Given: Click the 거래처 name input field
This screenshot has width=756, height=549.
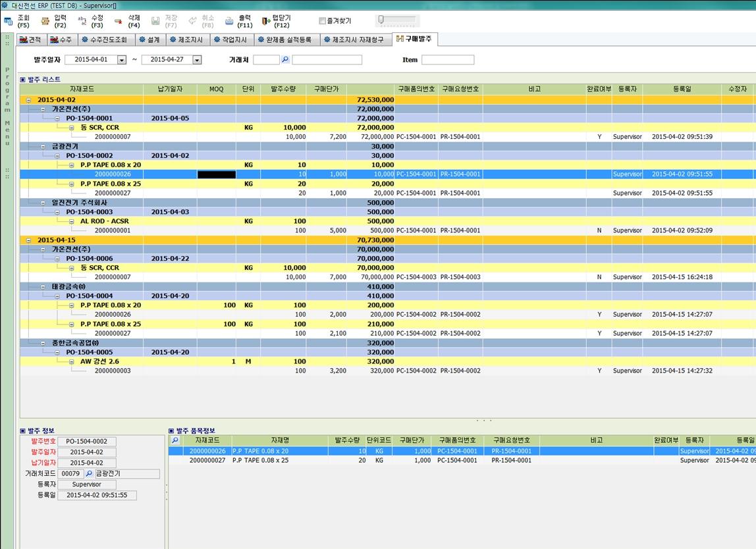Looking at the screenshot, I should coord(327,60).
